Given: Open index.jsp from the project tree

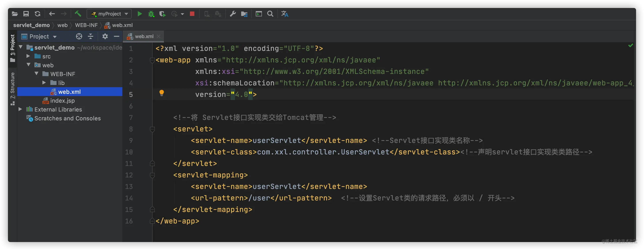Looking at the screenshot, I should [x=62, y=101].
